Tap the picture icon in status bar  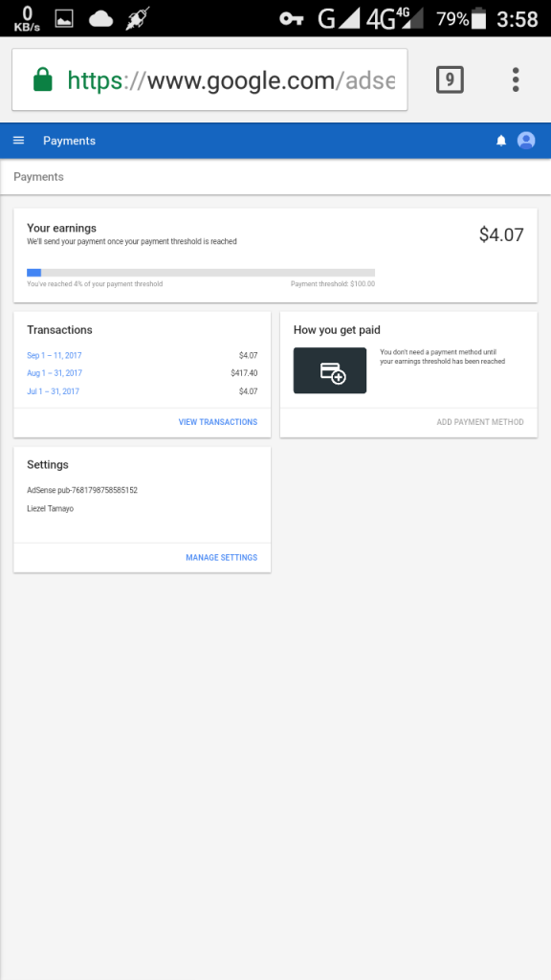click(x=64, y=19)
